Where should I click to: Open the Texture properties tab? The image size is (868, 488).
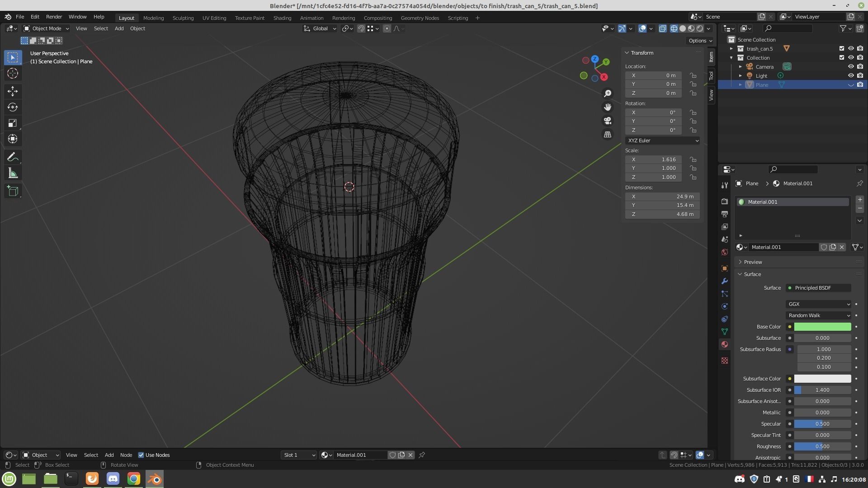tap(725, 361)
